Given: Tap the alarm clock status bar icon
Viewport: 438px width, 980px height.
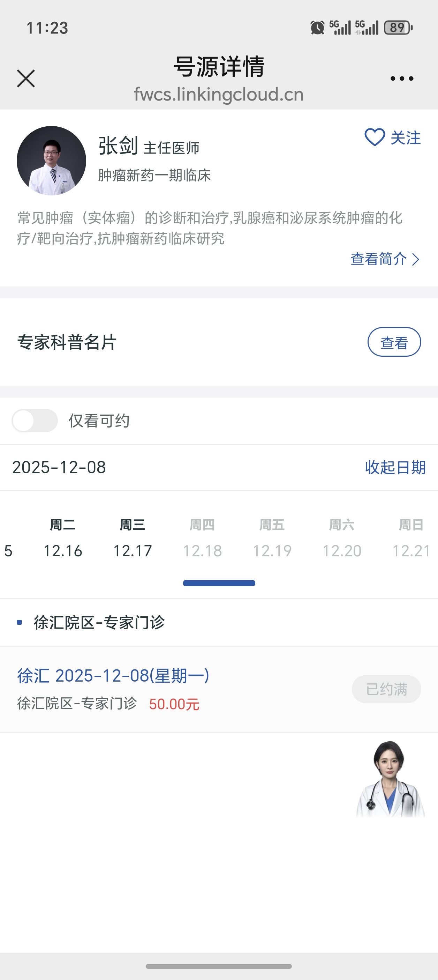Looking at the screenshot, I should pyautogui.click(x=317, y=28).
